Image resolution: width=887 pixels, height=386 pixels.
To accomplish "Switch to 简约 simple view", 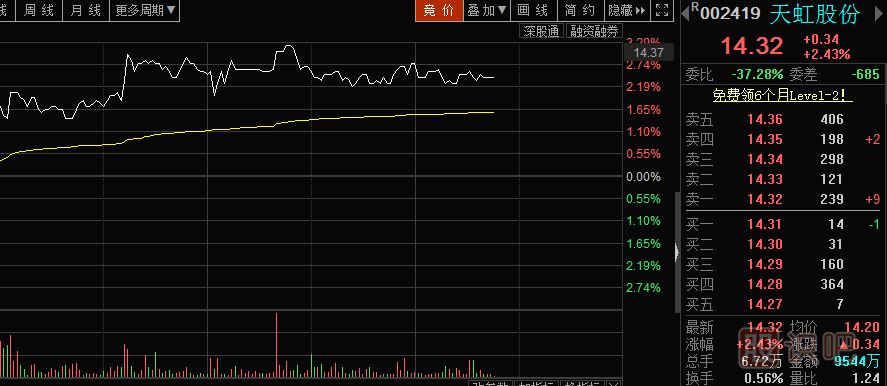I will 580,10.
